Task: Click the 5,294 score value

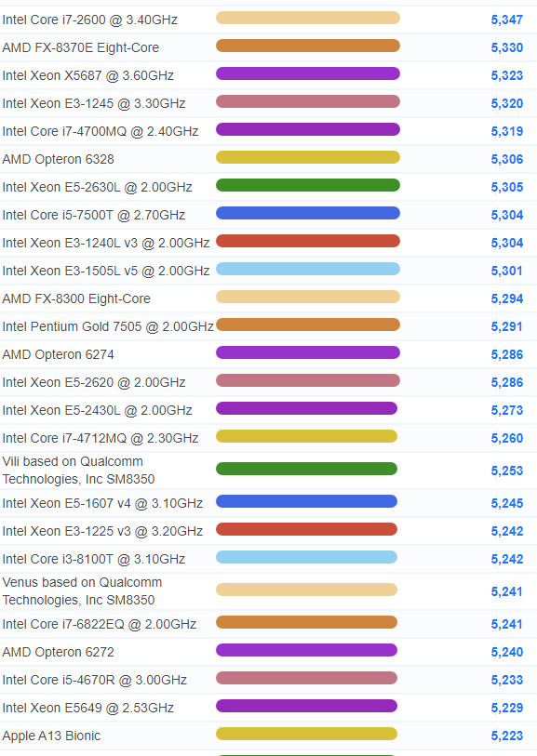Action: point(506,298)
